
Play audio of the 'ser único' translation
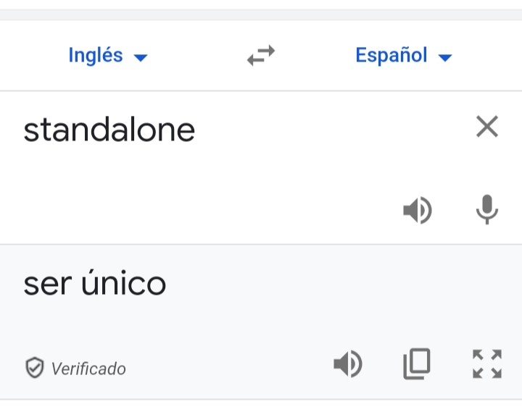click(x=348, y=364)
